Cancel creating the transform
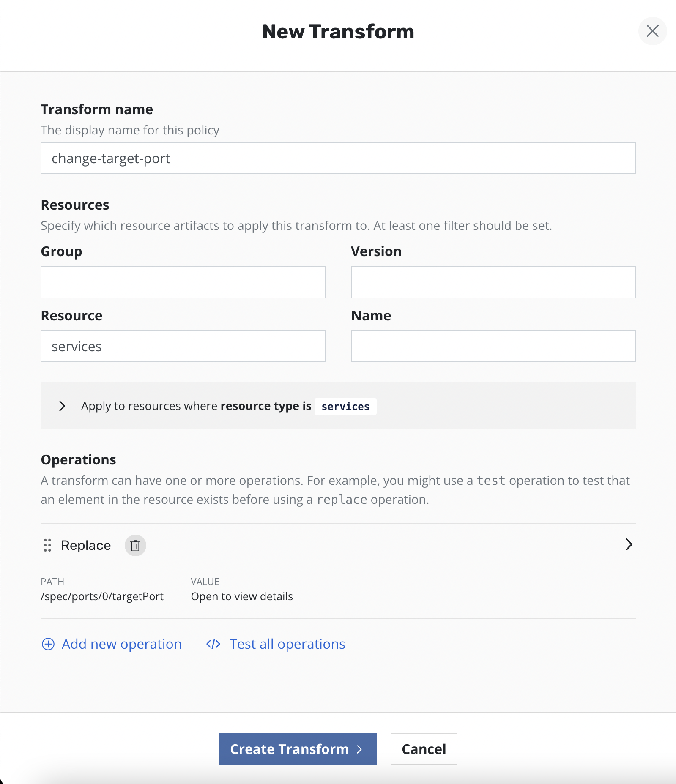This screenshot has width=676, height=784. coord(423,749)
